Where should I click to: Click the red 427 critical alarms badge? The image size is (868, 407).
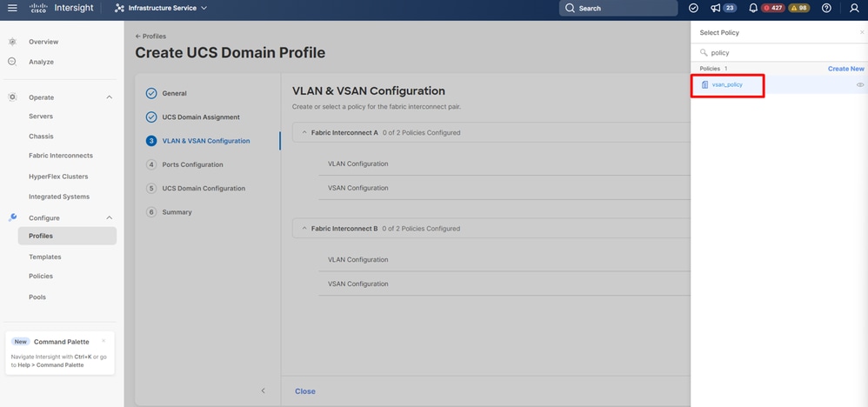pos(773,8)
